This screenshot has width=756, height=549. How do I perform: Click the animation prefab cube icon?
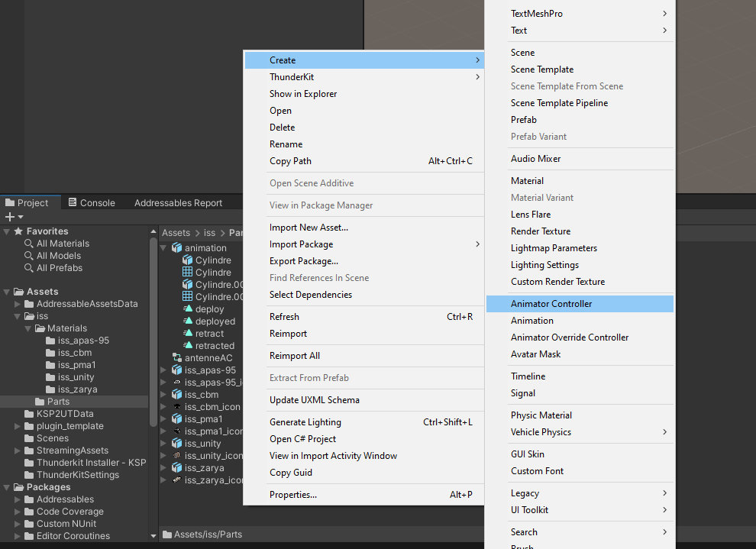coord(177,248)
